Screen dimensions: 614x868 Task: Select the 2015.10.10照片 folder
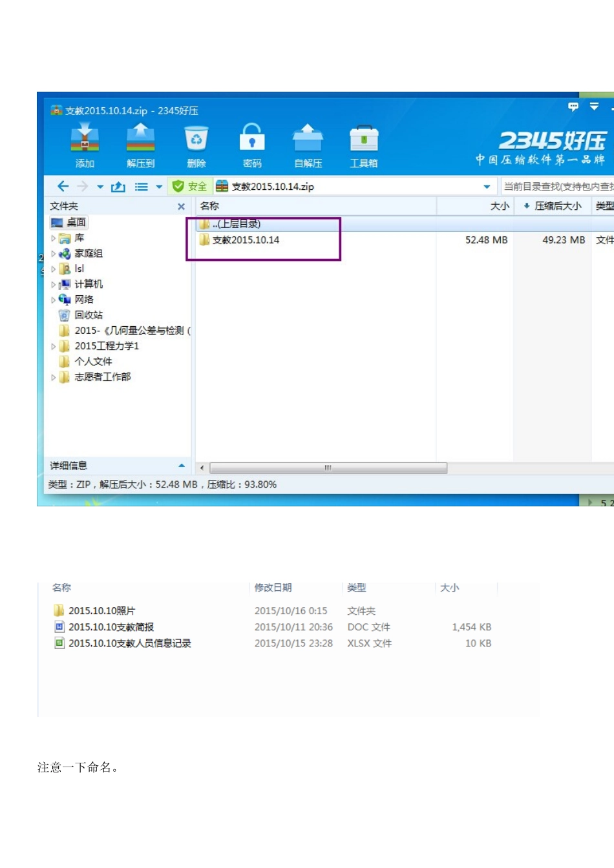coord(94,611)
